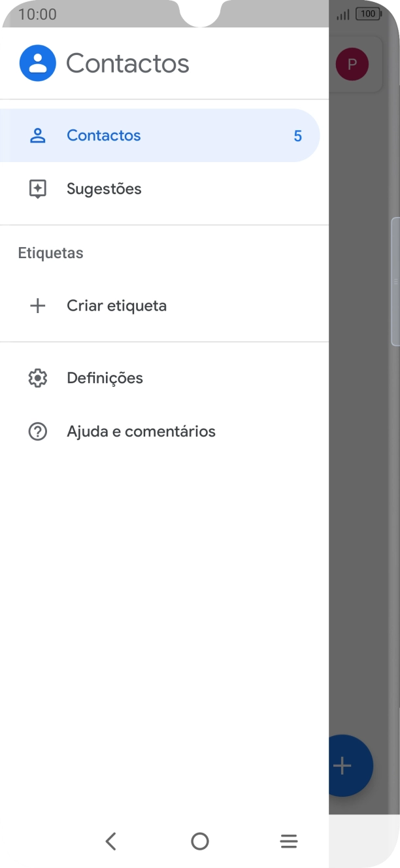Click the battery indicator showing 100

click(368, 13)
